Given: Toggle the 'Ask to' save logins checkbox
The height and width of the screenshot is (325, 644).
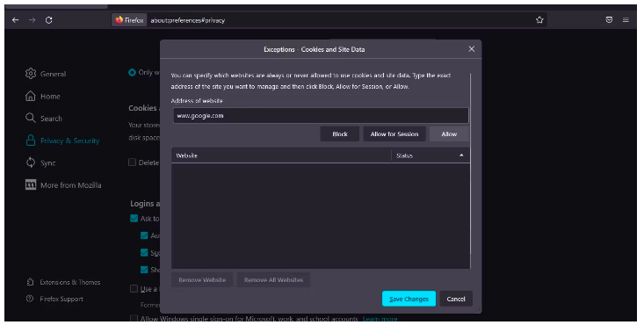Looking at the screenshot, I should point(134,218).
